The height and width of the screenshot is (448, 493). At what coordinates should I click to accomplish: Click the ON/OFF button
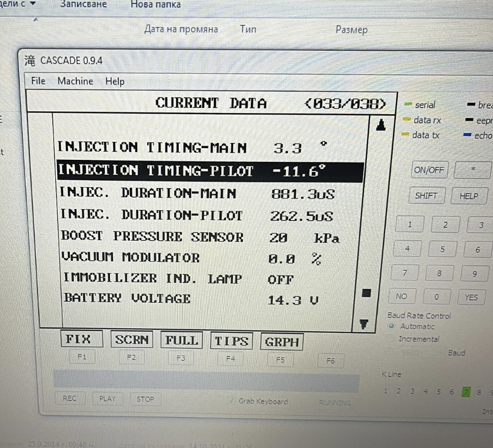[429, 170]
